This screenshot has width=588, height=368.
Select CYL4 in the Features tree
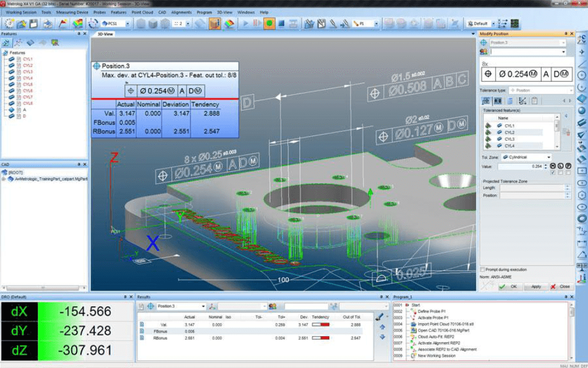(x=28, y=78)
